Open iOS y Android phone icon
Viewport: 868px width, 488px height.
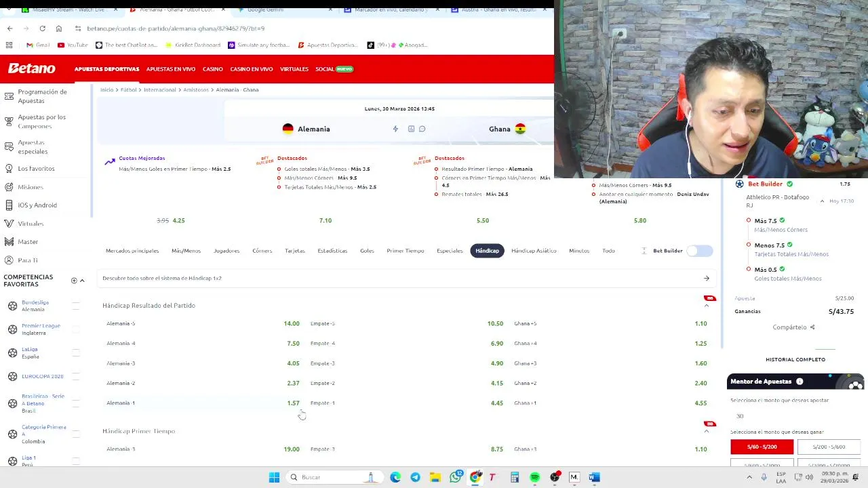tap(9, 205)
